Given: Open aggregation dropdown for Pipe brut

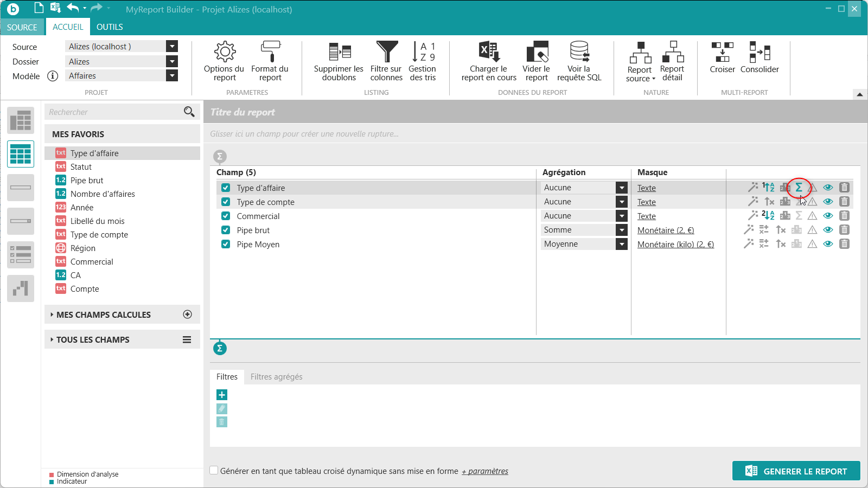Looking at the screenshot, I should [x=622, y=230].
